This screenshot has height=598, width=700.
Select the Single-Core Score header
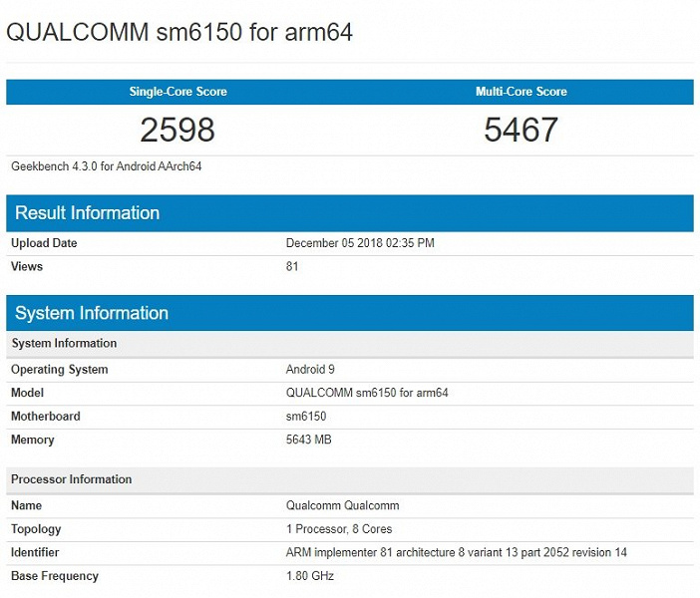click(177, 92)
